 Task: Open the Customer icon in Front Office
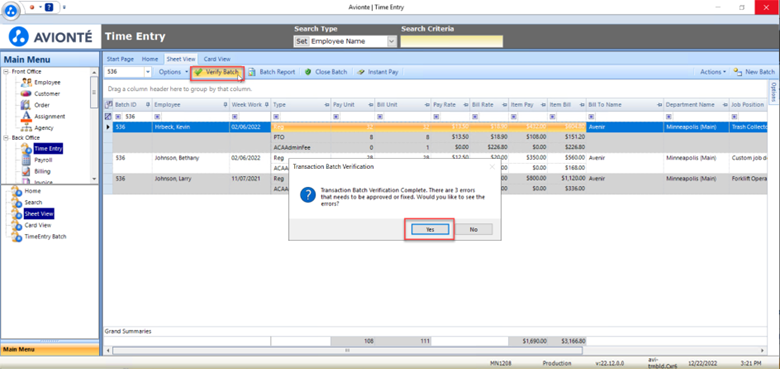[x=26, y=93]
